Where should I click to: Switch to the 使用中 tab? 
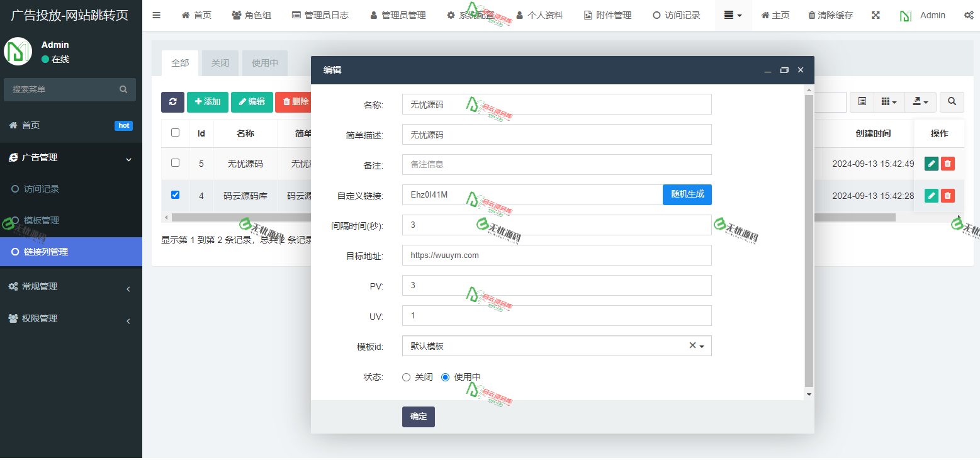tap(264, 63)
